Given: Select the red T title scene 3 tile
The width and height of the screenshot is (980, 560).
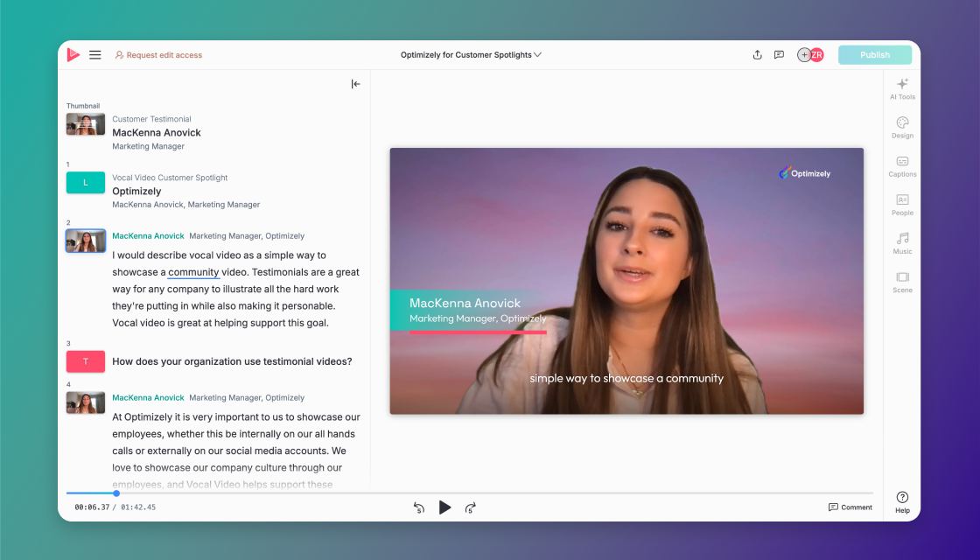Looking at the screenshot, I should point(86,361).
